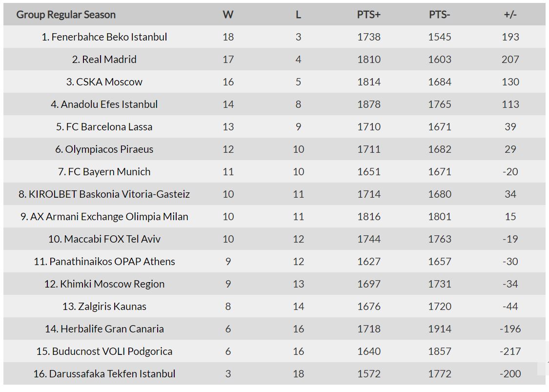Click the PTS+ column header

pyautogui.click(x=368, y=15)
